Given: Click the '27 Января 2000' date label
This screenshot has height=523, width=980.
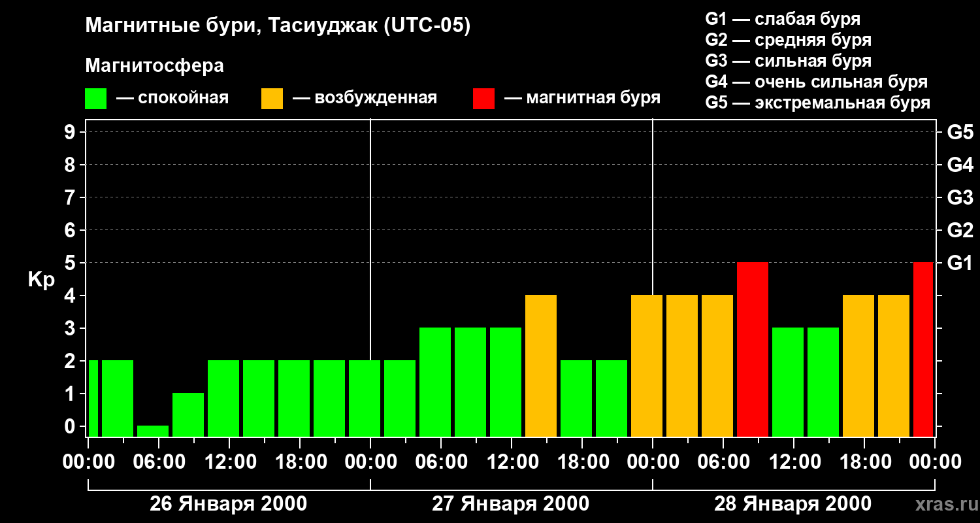Looking at the screenshot, I should (510, 504).
